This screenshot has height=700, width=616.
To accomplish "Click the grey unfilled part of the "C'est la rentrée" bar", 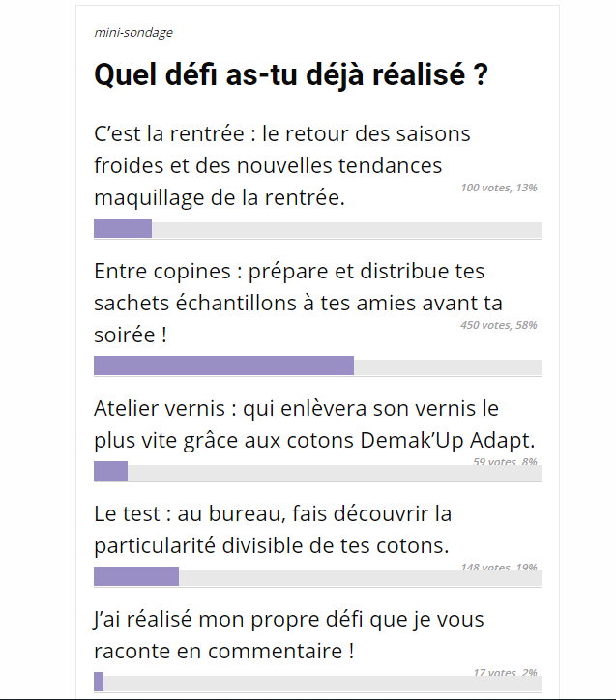I will pyautogui.click(x=346, y=229).
